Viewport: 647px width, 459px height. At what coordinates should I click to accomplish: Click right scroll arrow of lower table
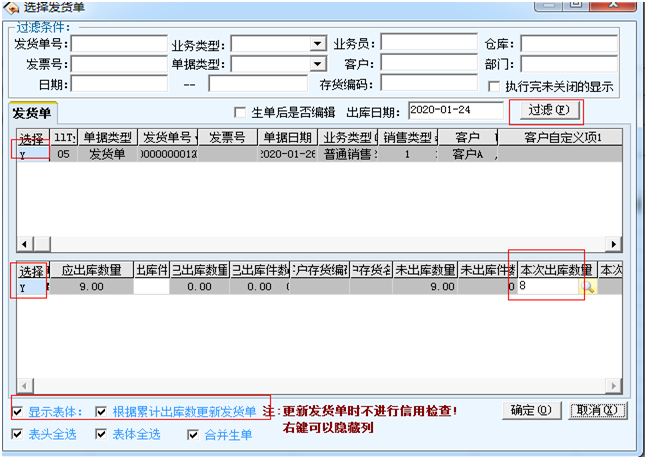coord(616,385)
